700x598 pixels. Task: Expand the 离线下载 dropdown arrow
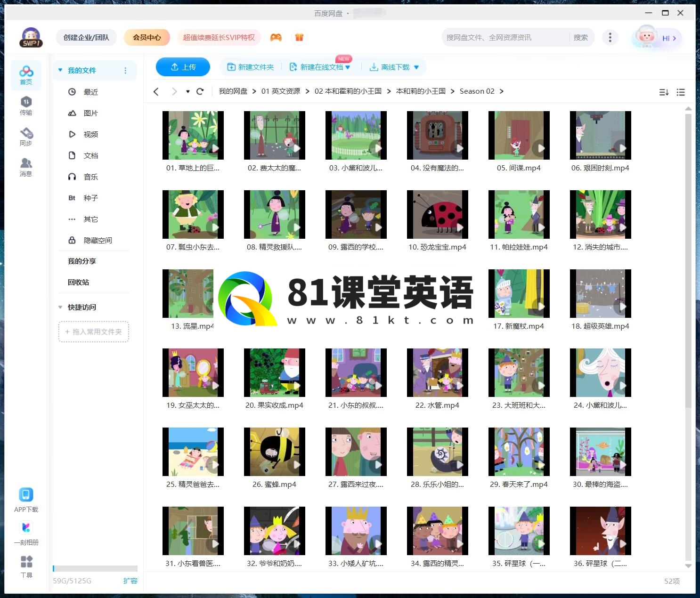pyautogui.click(x=416, y=67)
